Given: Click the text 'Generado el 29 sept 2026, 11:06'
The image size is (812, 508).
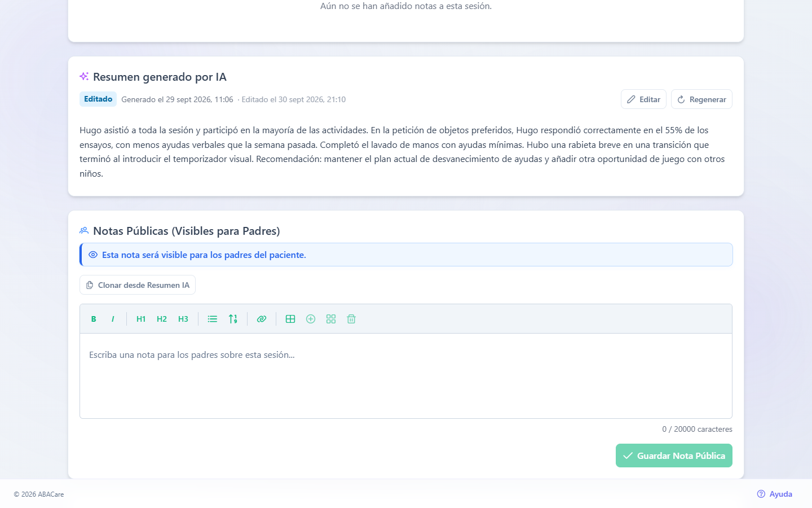Looking at the screenshot, I should point(177,99).
